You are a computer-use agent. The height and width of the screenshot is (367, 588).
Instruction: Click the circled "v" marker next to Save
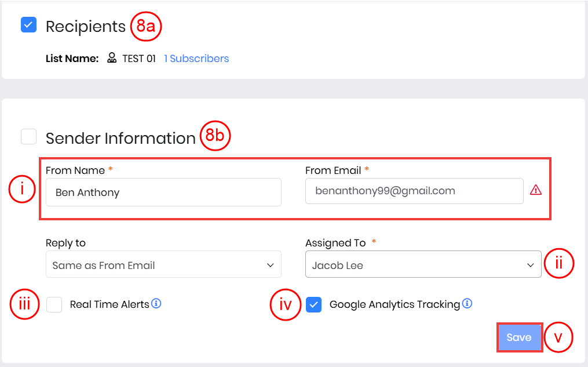558,337
